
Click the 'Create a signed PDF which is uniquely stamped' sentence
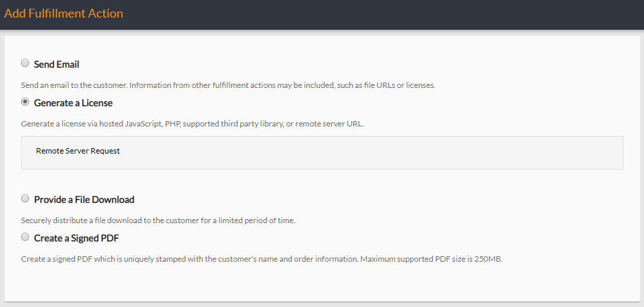(185, 260)
